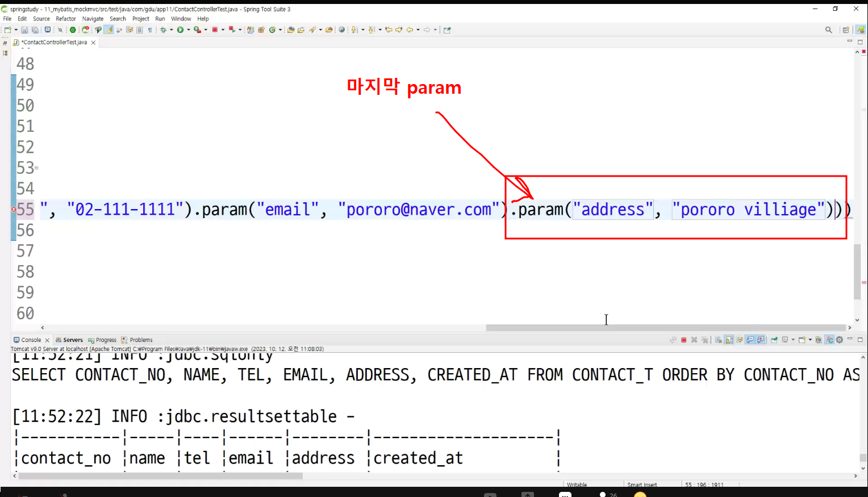Expand Display Selected Console dropdown arrow

point(793,340)
